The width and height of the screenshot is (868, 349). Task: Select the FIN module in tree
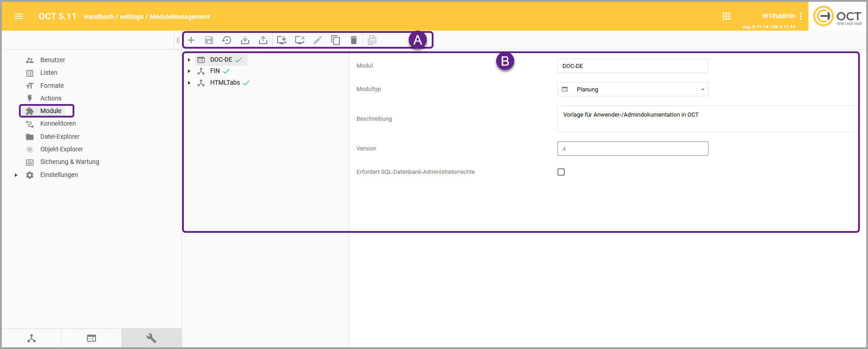tap(215, 71)
